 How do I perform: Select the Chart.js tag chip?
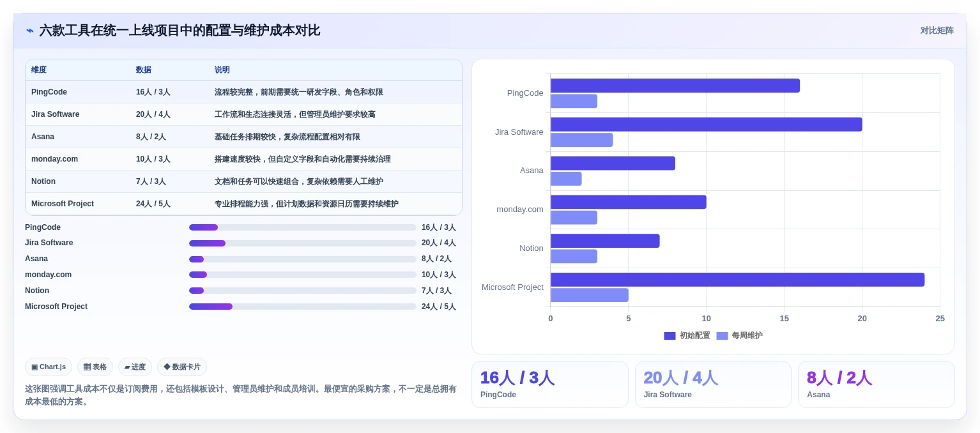pos(49,367)
